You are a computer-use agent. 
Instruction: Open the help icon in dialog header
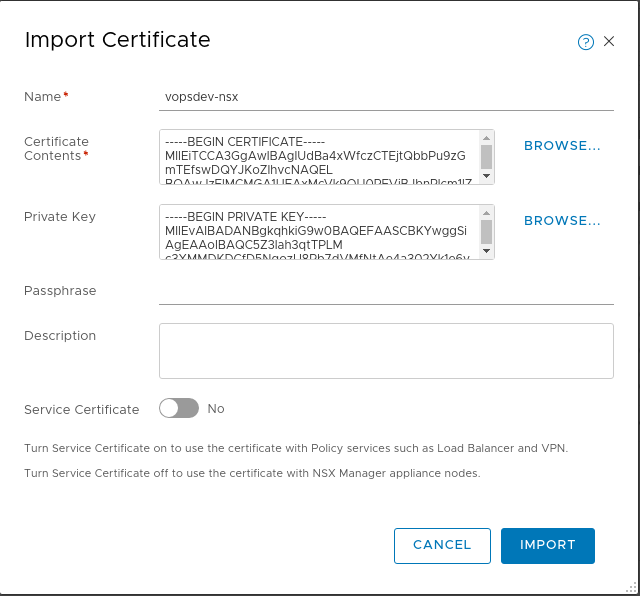(586, 42)
